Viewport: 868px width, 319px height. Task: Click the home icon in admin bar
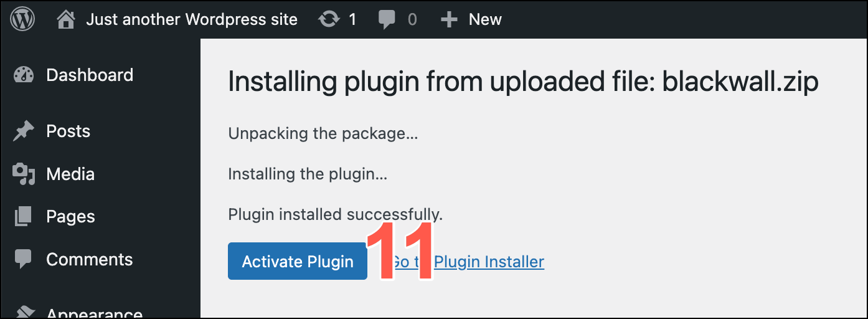pos(66,19)
